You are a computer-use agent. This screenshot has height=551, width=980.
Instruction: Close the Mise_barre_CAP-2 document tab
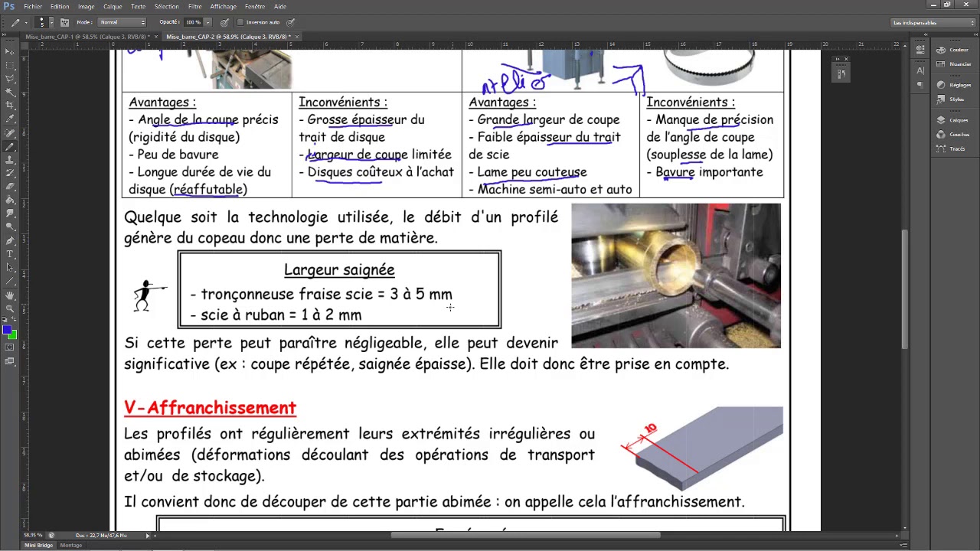click(297, 36)
